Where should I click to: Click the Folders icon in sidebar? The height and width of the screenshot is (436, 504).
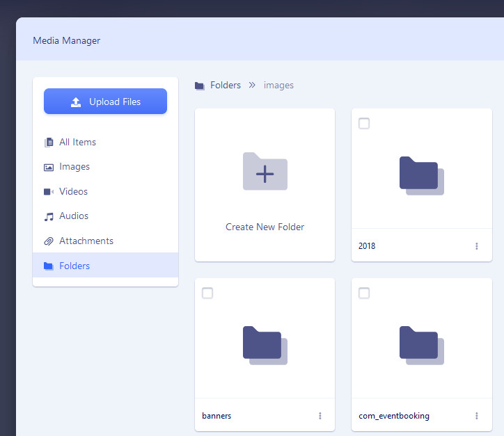[49, 266]
